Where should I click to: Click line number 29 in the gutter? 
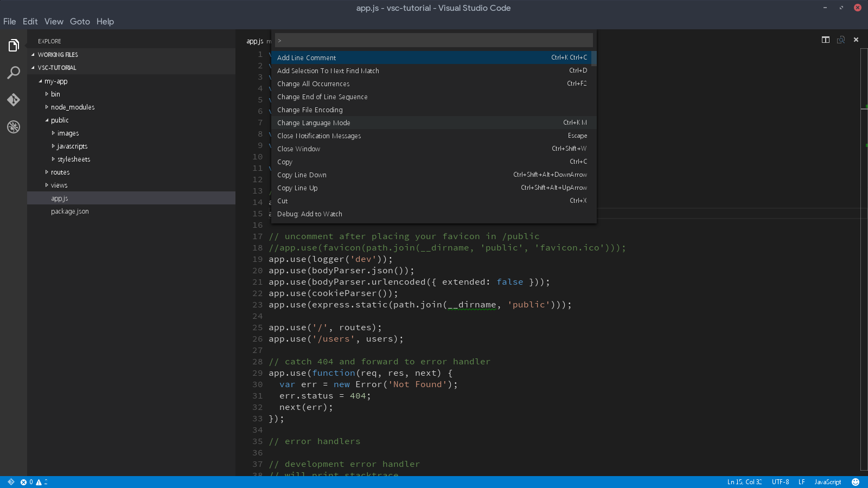pyautogui.click(x=258, y=373)
